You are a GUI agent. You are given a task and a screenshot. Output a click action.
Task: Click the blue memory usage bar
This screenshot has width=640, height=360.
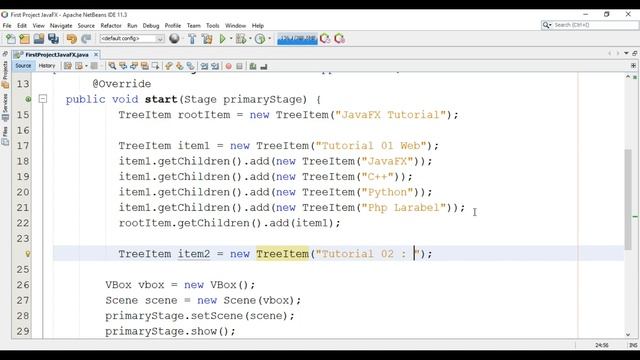(x=297, y=39)
